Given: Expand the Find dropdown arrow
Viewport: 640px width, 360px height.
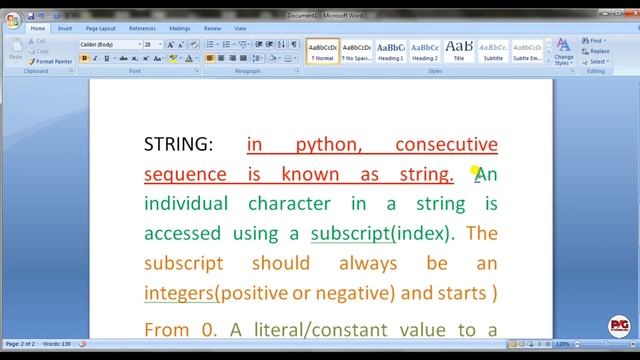Looking at the screenshot, I should (x=605, y=41).
